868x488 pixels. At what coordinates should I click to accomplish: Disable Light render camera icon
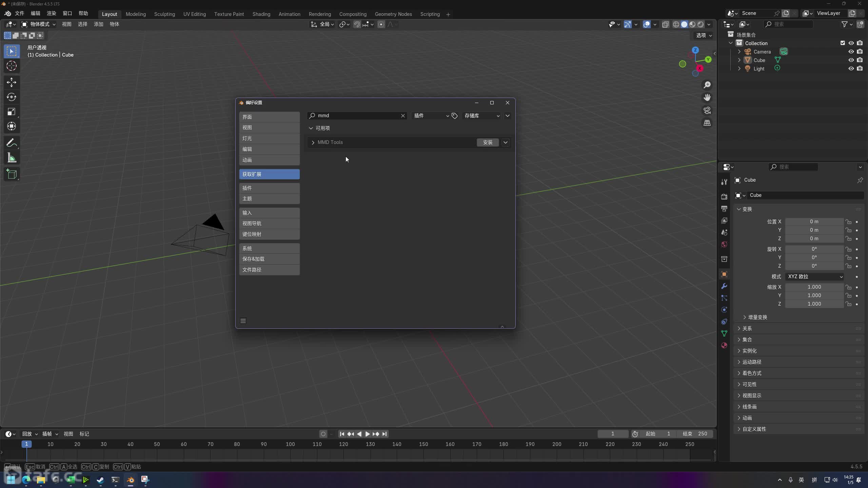tap(860, 68)
